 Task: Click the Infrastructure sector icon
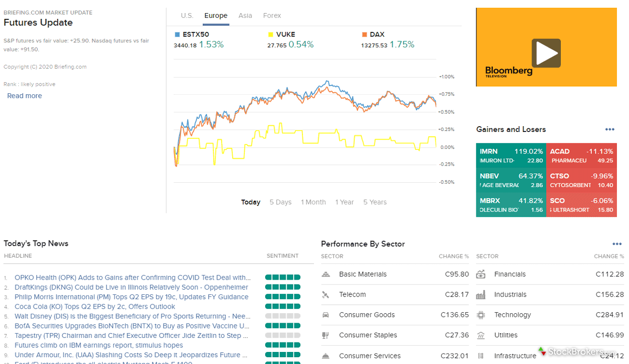tap(481, 355)
